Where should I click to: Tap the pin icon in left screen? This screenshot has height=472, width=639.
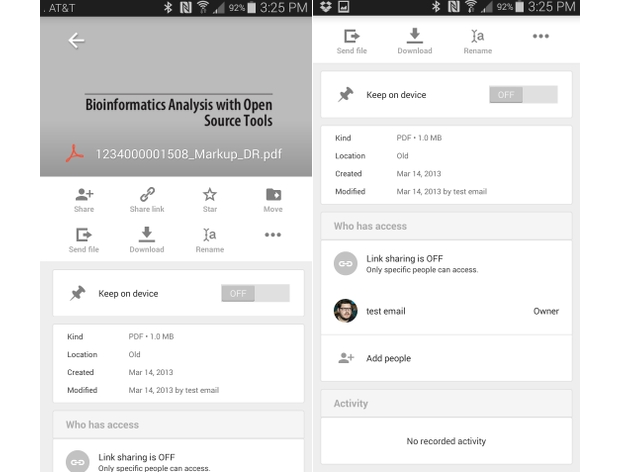pos(77,293)
